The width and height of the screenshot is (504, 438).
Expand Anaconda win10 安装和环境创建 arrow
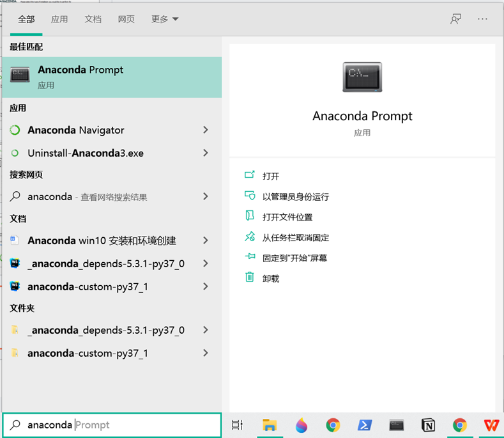tap(206, 240)
